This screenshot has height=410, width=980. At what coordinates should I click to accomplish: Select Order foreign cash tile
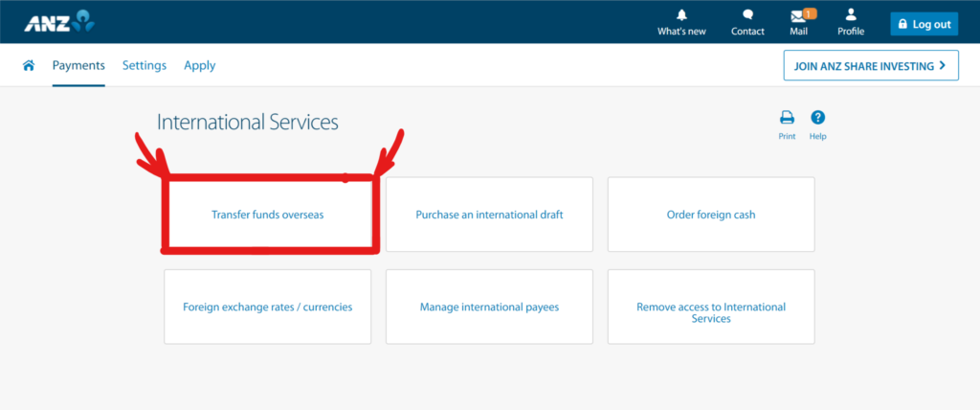coord(711,215)
